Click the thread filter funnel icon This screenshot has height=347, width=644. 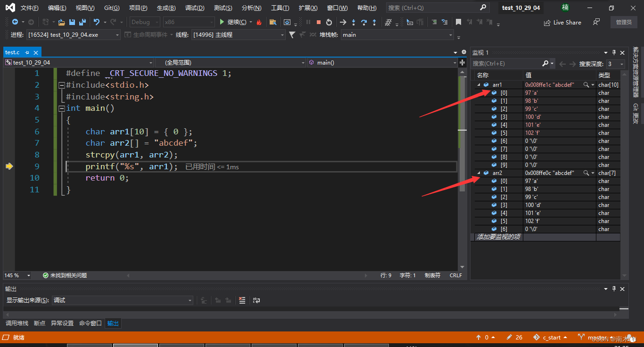coord(292,35)
